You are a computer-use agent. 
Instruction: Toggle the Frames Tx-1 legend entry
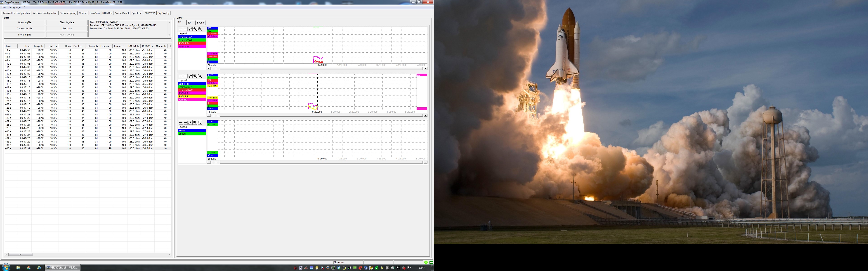click(x=192, y=37)
